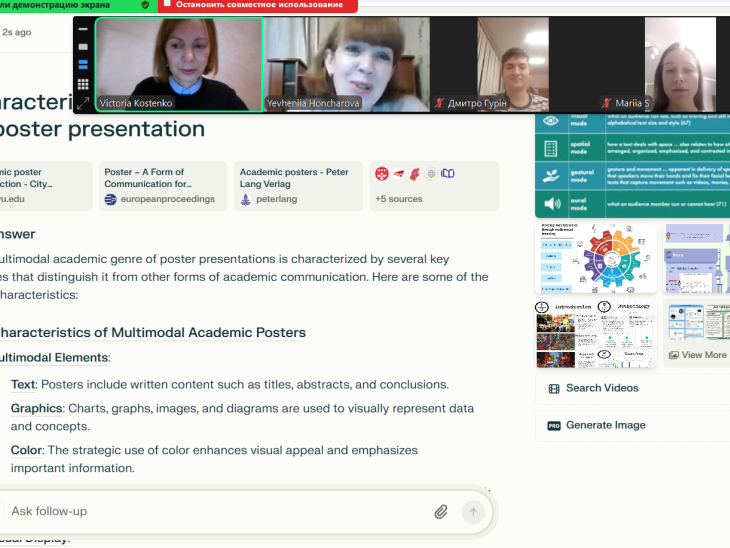Click the submit arrow button in follow-up box
Screen dimensions: 730x548
473,512
